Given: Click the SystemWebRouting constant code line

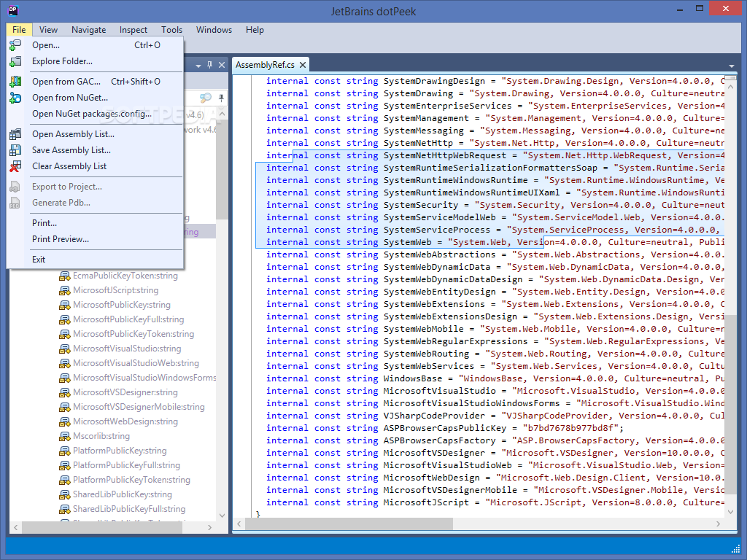Looking at the screenshot, I should point(495,354).
